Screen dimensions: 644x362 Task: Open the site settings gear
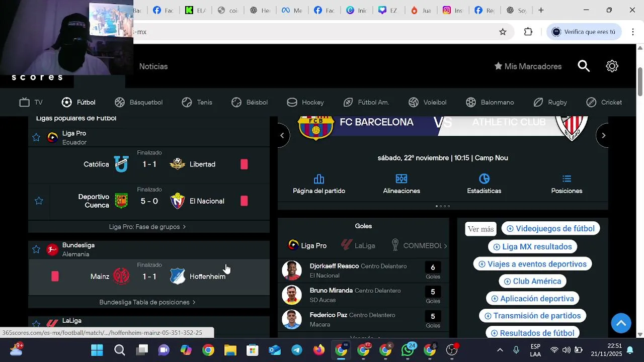point(612,66)
